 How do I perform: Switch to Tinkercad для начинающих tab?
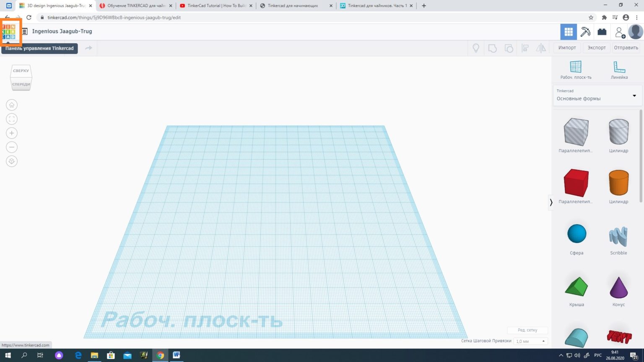[x=293, y=6]
